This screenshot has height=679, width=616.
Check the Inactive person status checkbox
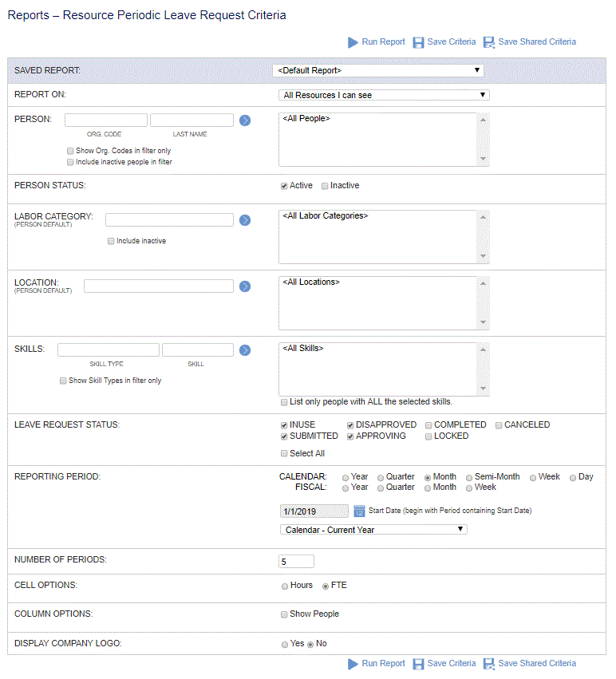[x=325, y=186]
